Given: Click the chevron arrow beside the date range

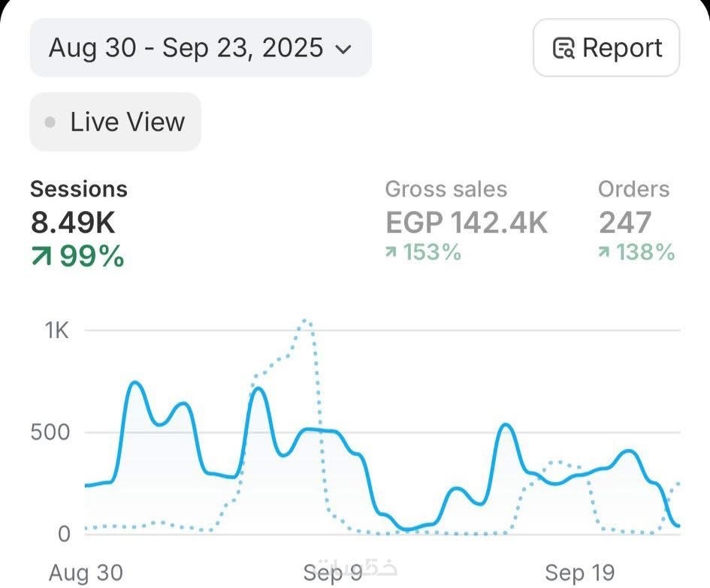Looking at the screenshot, I should coord(343,50).
